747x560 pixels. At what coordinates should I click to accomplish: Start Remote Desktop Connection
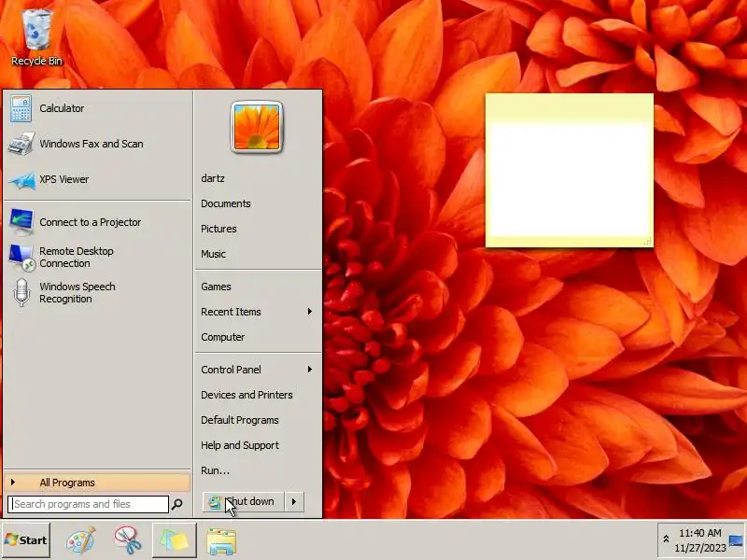[x=97, y=258]
